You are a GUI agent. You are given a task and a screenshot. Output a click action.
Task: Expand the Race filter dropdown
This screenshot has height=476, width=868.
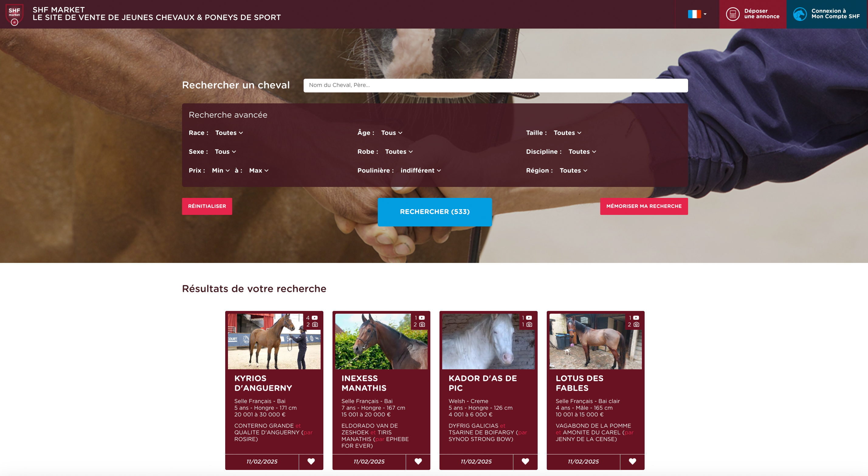pos(229,133)
